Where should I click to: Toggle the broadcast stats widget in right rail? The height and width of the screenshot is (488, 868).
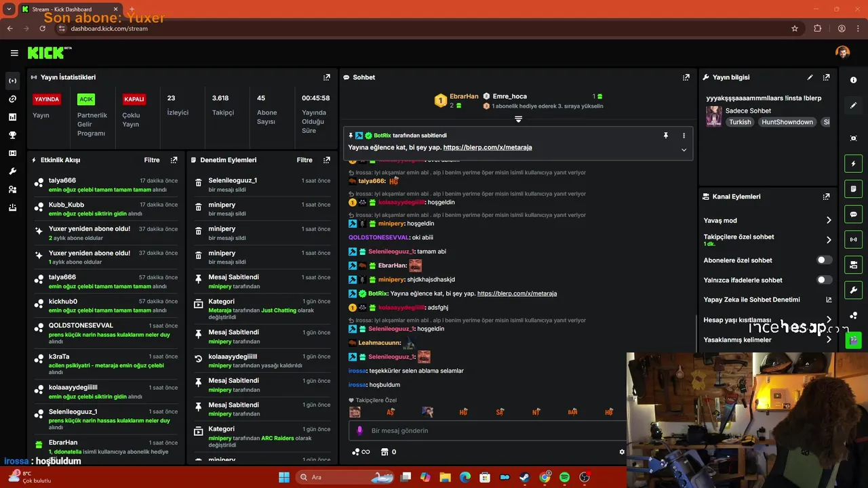coord(854,239)
